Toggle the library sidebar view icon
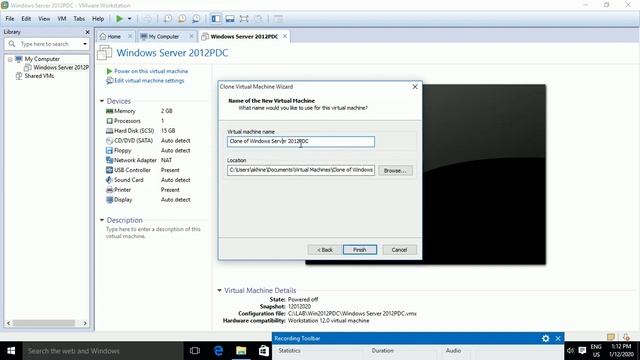Viewport: 640px width, 360px height. (216, 19)
